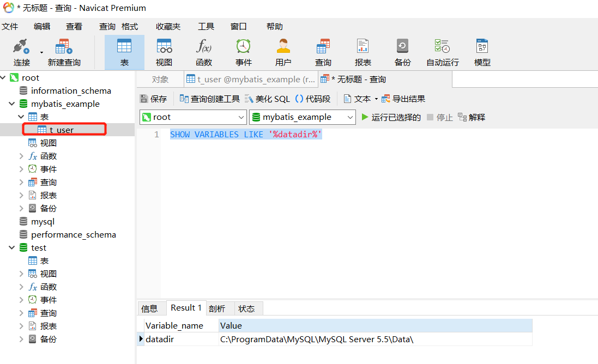Select the 表 table toolbar icon
Viewport: 598px width, 364px height.
click(124, 52)
